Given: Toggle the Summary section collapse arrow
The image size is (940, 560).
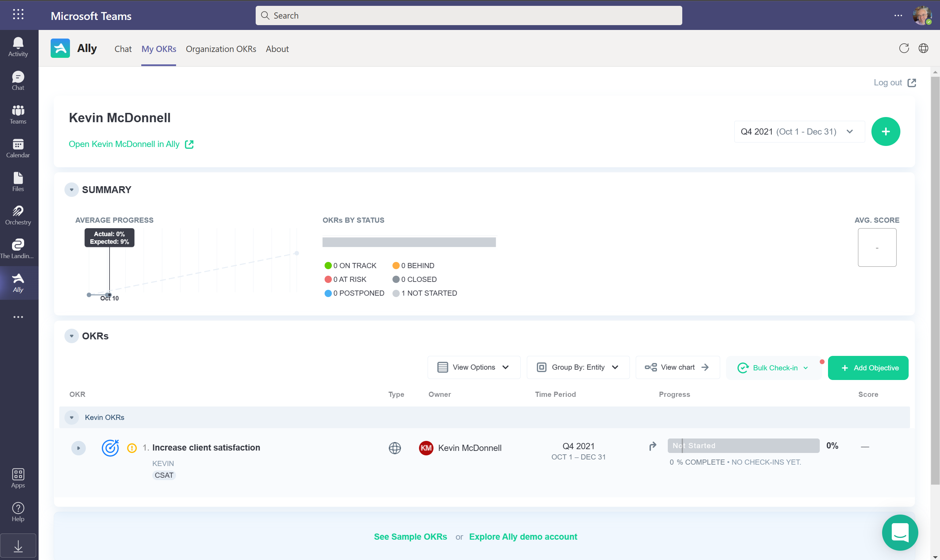Looking at the screenshot, I should 71,189.
